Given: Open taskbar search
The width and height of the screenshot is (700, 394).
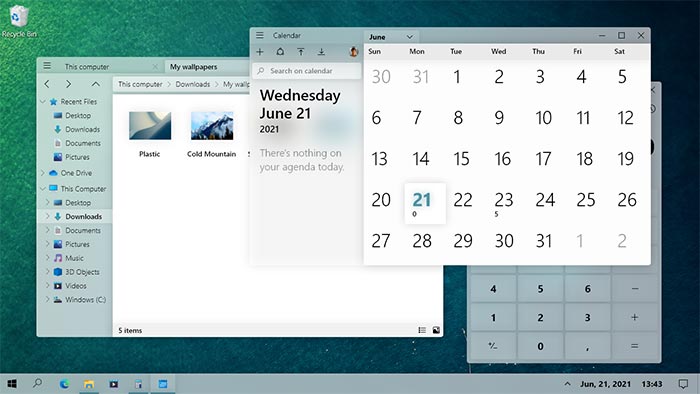Looking at the screenshot, I should (38, 383).
